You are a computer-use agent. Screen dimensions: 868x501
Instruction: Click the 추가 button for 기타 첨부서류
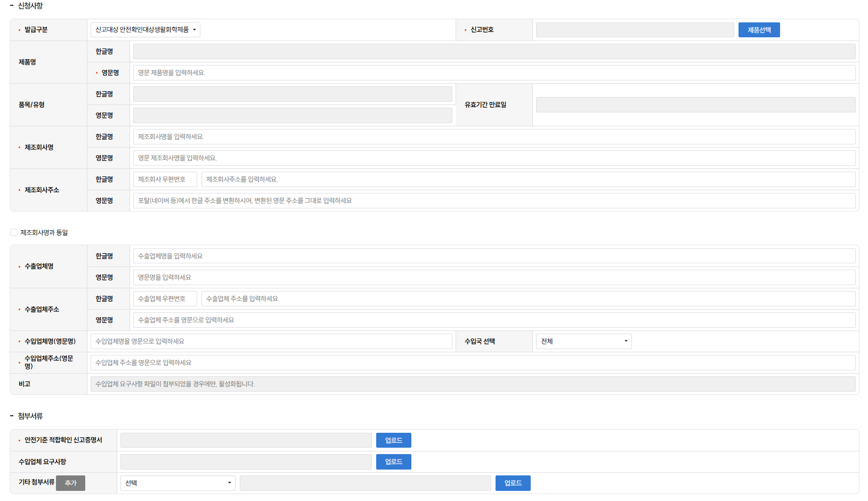70,483
